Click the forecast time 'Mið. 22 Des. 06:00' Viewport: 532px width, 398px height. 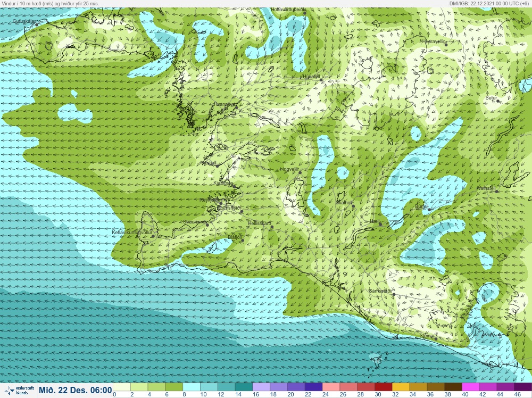pos(76,390)
